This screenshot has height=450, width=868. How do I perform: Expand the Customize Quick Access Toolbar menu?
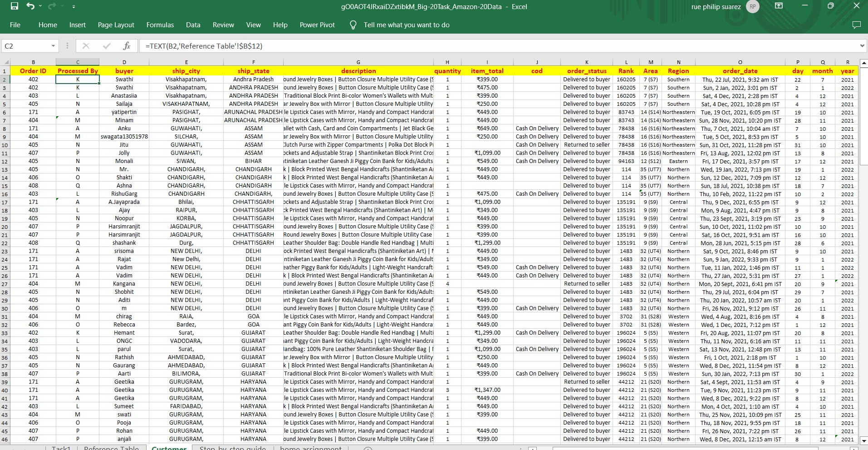(74, 7)
